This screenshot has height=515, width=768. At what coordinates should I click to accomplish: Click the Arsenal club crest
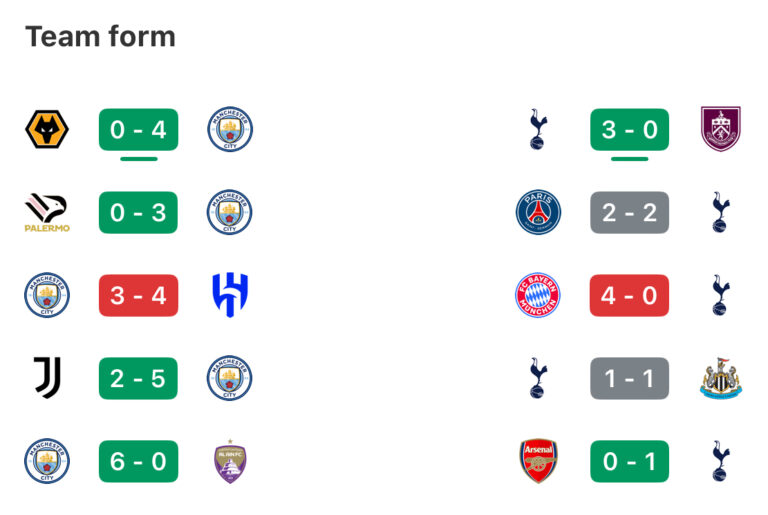point(538,462)
